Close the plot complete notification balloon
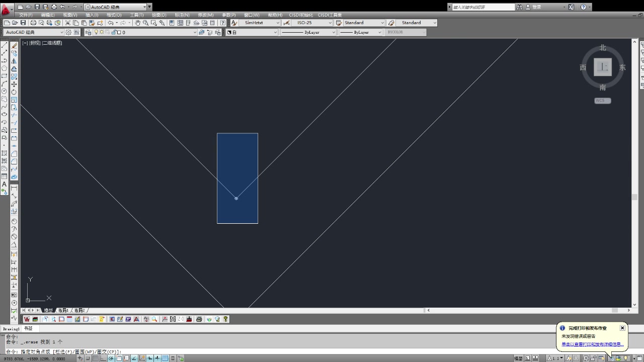The width and height of the screenshot is (644, 362). [x=622, y=328]
